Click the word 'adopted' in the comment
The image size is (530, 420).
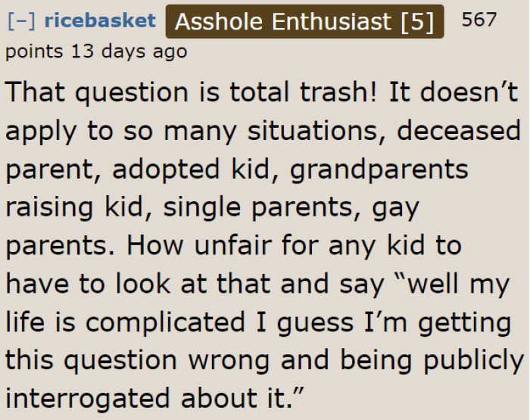[x=166, y=170]
